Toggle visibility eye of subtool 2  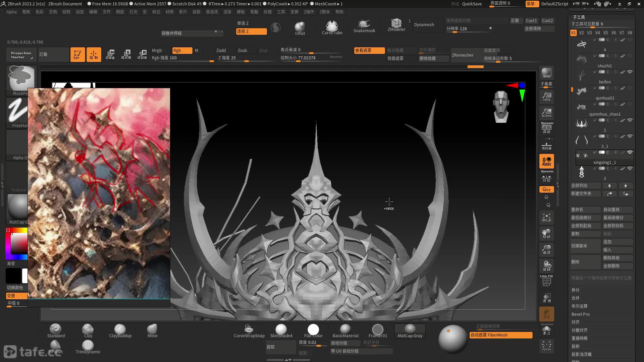[630, 120]
